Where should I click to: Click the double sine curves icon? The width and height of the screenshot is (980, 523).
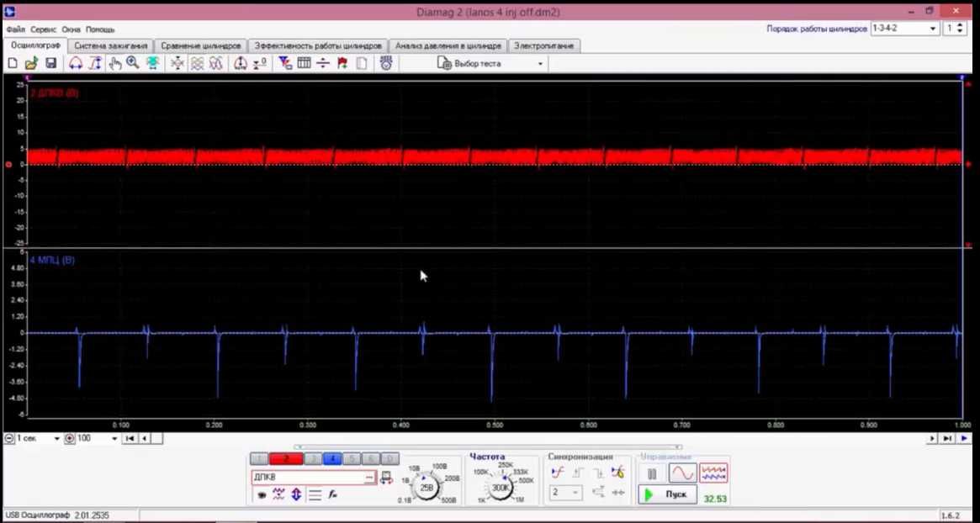215,63
